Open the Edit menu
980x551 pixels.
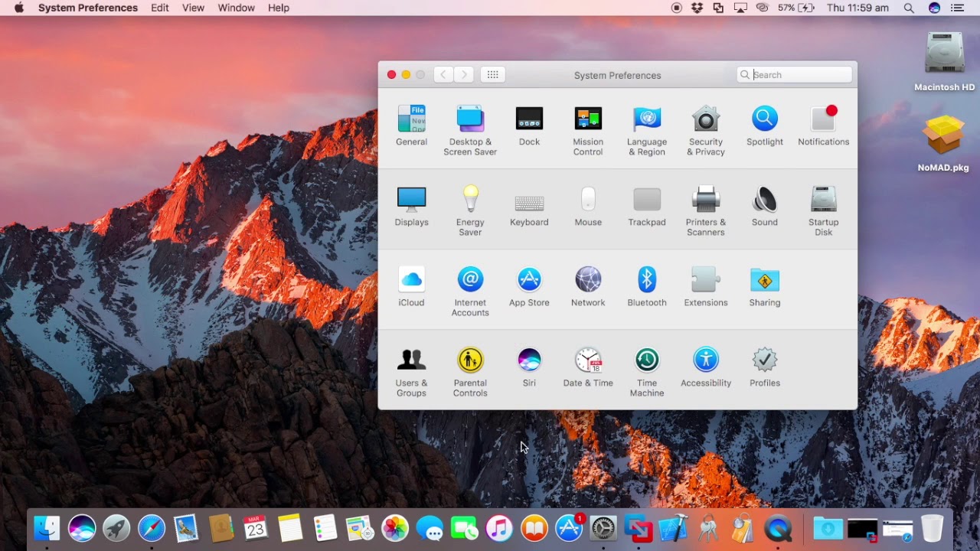[x=160, y=8]
